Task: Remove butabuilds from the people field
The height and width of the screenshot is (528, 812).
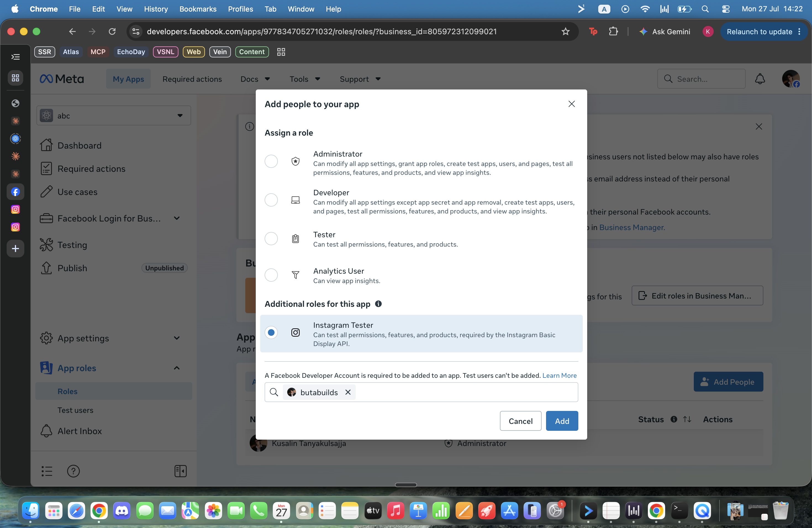Action: pyautogui.click(x=348, y=392)
